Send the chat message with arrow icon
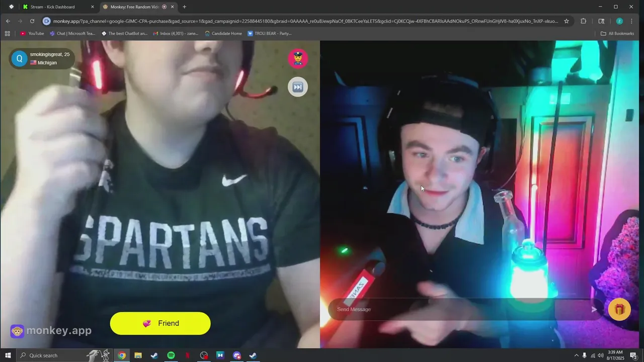 [594, 310]
